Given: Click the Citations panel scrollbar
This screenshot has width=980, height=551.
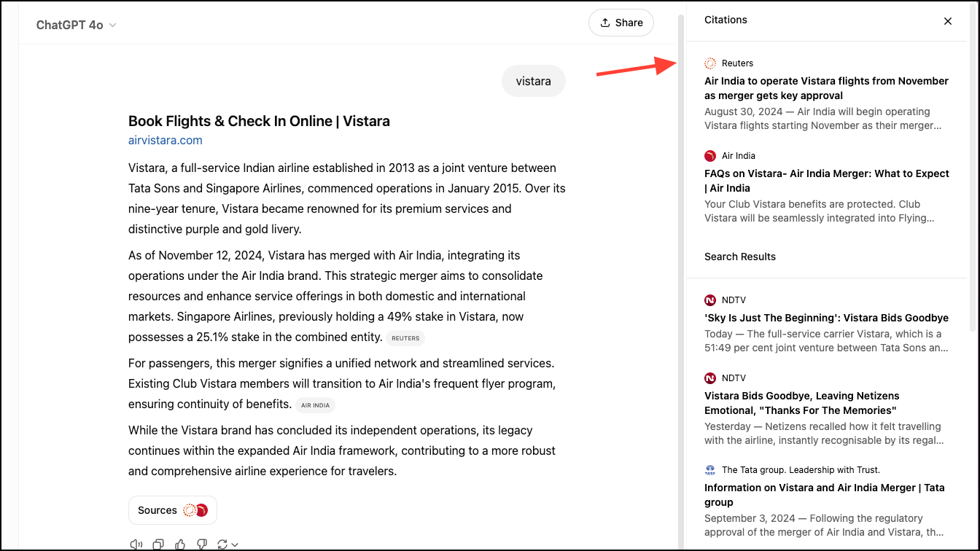Looking at the screenshot, I should pyautogui.click(x=973, y=168).
